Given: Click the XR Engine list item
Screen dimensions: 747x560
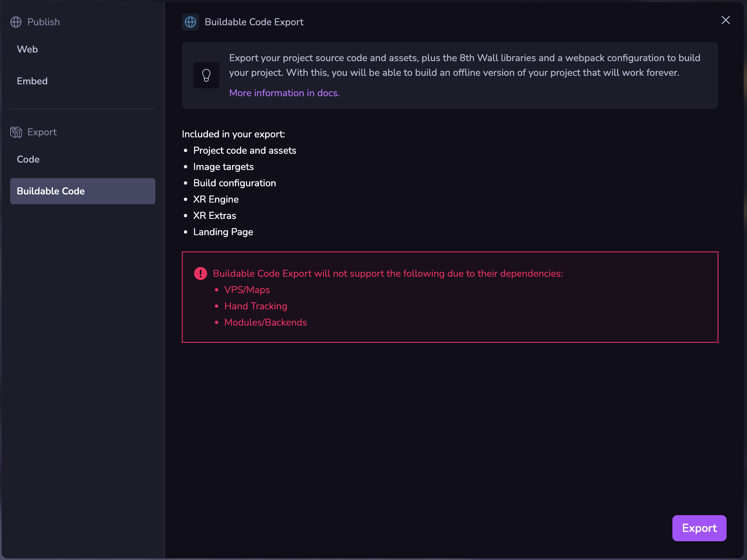Looking at the screenshot, I should (x=216, y=199).
